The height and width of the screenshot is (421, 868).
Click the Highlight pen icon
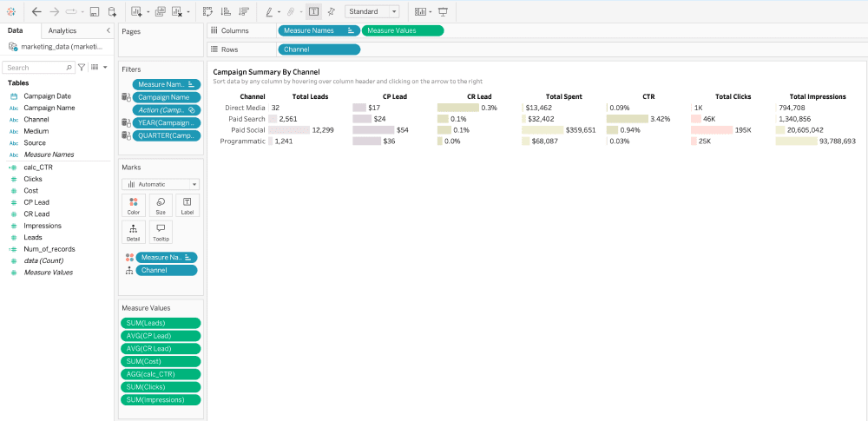click(269, 12)
